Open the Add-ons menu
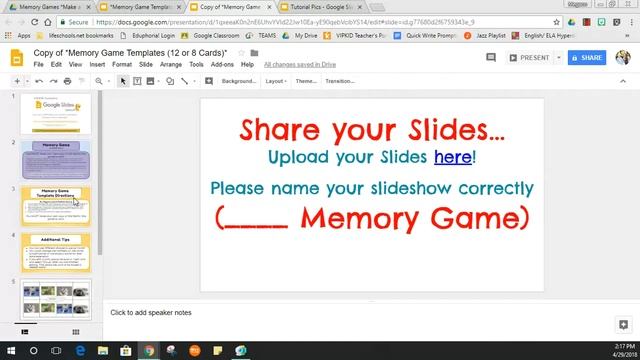 [x=222, y=64]
